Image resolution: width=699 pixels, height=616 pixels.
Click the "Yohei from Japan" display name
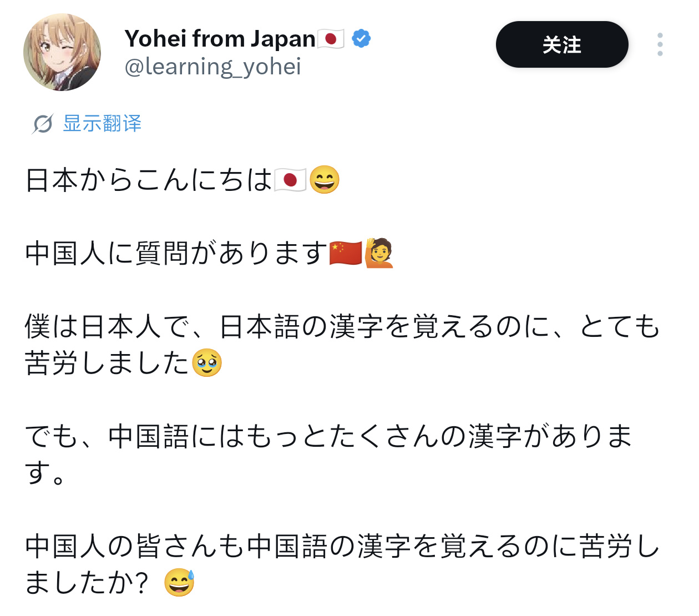coord(220,39)
